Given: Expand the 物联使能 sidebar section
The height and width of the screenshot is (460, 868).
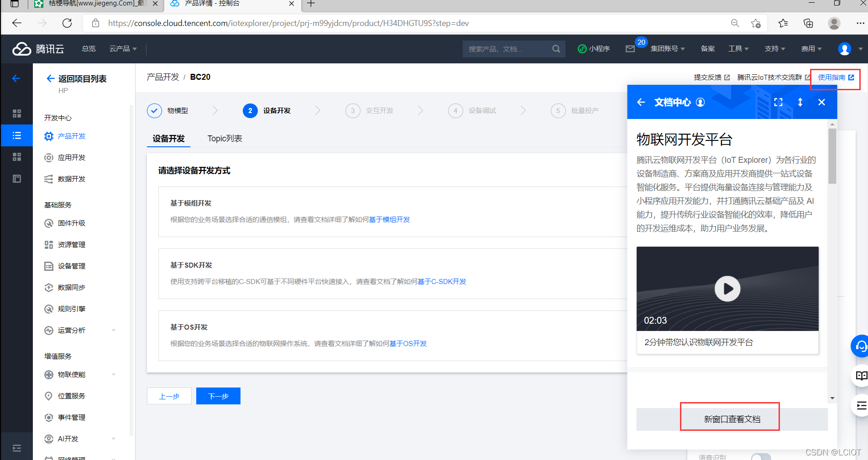Looking at the screenshot, I should [x=73, y=374].
